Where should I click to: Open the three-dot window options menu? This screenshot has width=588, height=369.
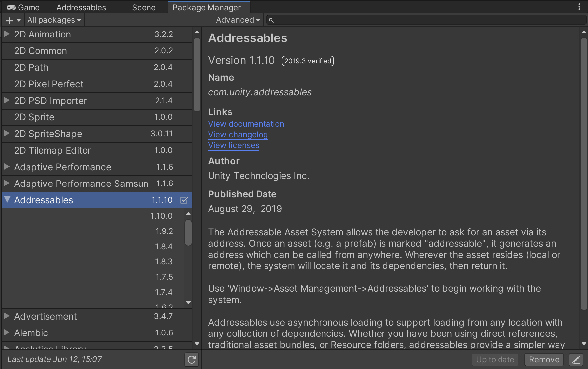point(579,7)
